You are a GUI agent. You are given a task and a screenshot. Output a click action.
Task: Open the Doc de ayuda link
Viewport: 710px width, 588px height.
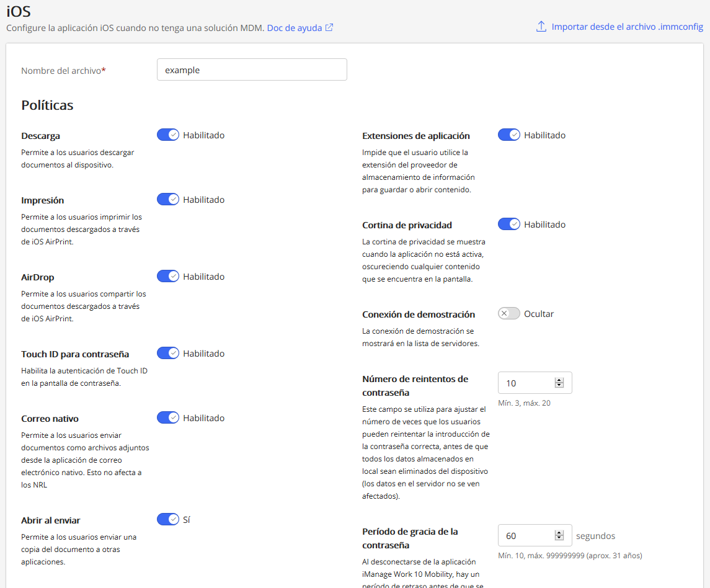295,27
